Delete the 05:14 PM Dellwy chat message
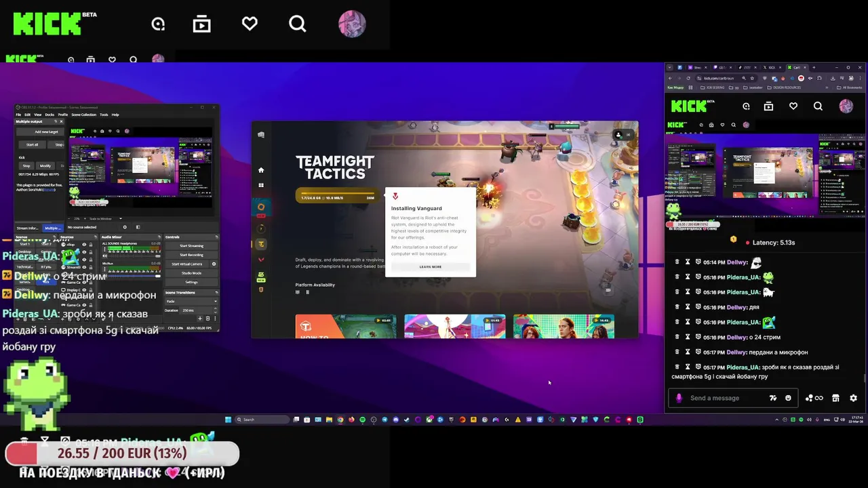The image size is (868, 488). [677, 262]
